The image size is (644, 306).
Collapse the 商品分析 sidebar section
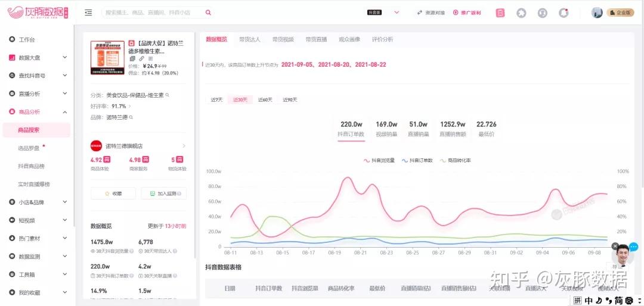[x=65, y=111]
